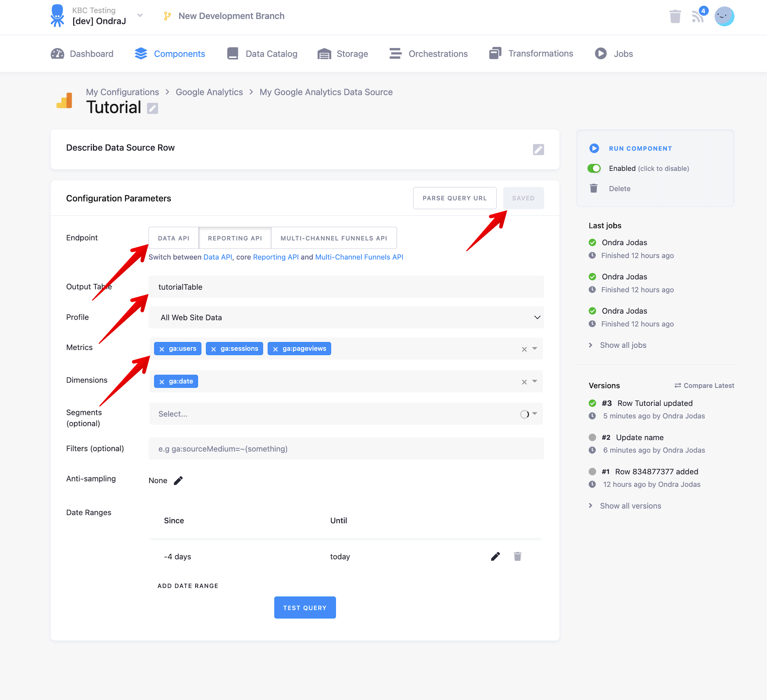Open the Segments select dropdown
Viewport: 767px width, 700px height.
[x=346, y=414]
